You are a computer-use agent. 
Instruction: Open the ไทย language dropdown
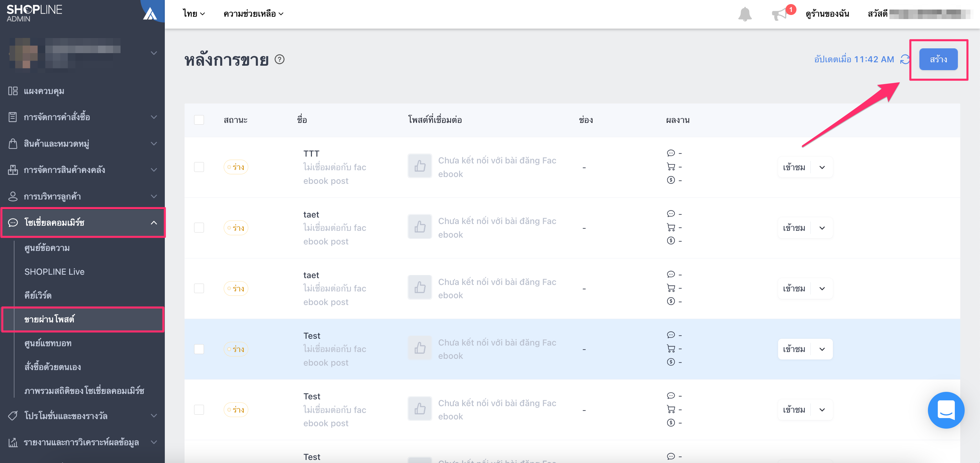(194, 14)
